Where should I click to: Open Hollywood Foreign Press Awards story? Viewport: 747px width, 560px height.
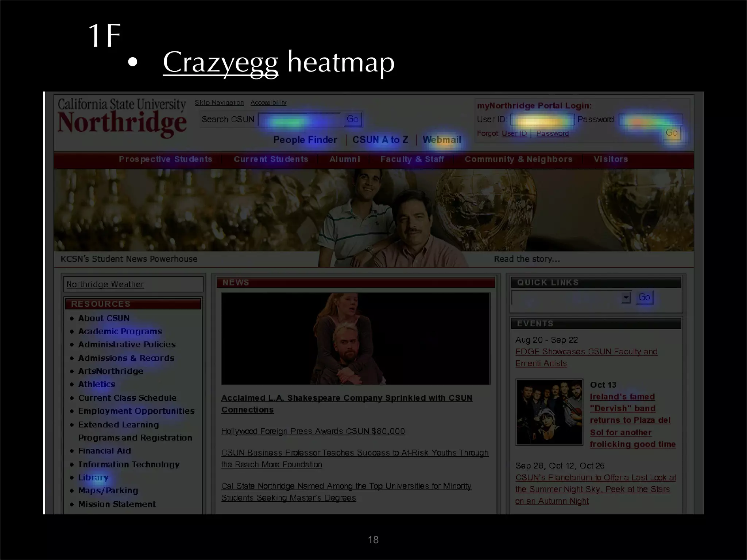point(313,431)
